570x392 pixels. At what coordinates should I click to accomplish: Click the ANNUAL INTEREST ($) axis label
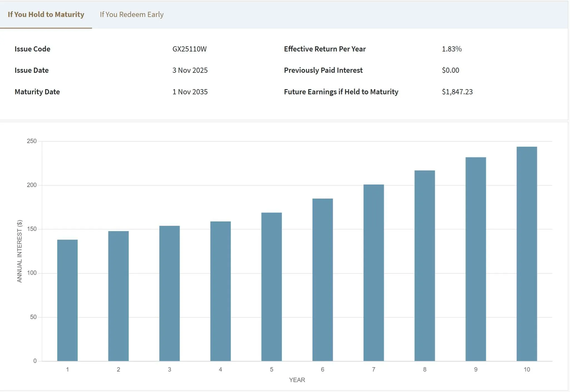coord(19,251)
